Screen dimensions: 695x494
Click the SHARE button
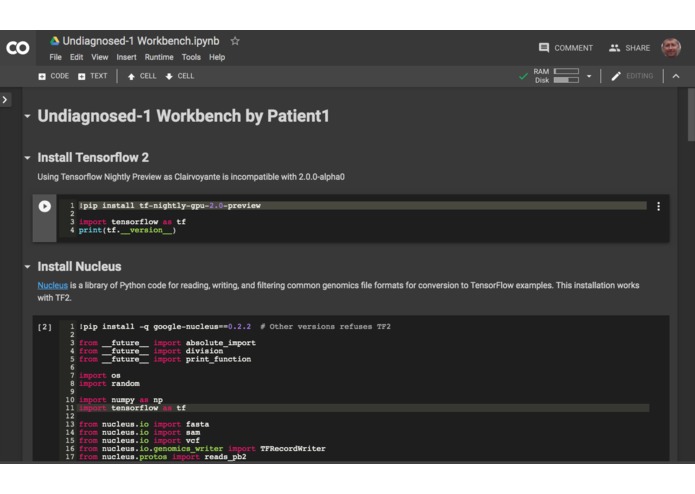point(629,48)
